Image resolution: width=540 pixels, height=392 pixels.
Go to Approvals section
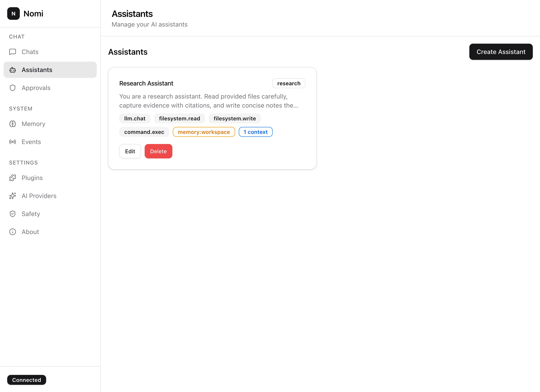coord(50,88)
